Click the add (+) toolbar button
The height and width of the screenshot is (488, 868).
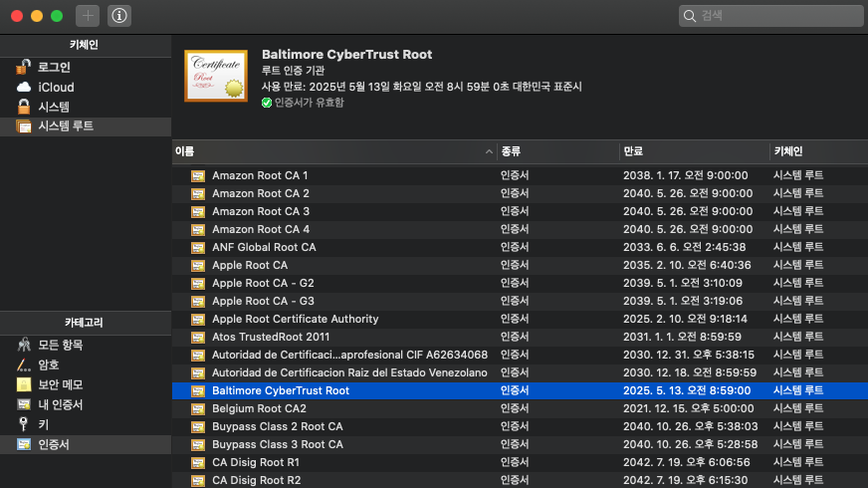pyautogui.click(x=88, y=16)
